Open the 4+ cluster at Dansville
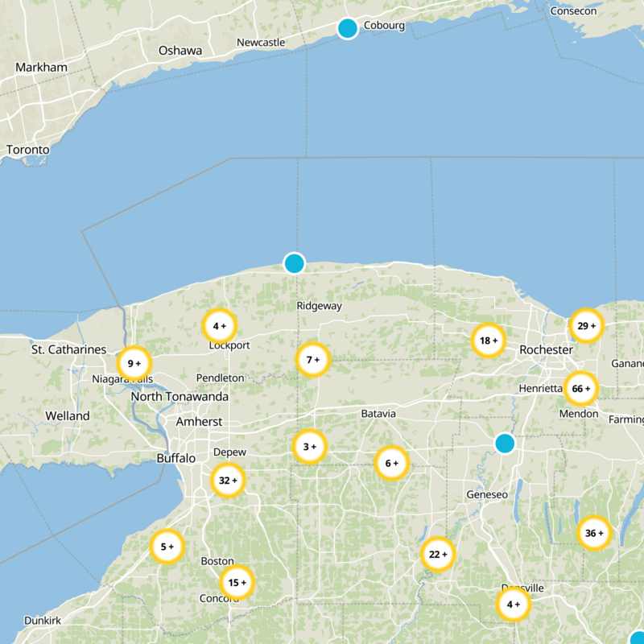644x644 pixels. click(x=514, y=605)
